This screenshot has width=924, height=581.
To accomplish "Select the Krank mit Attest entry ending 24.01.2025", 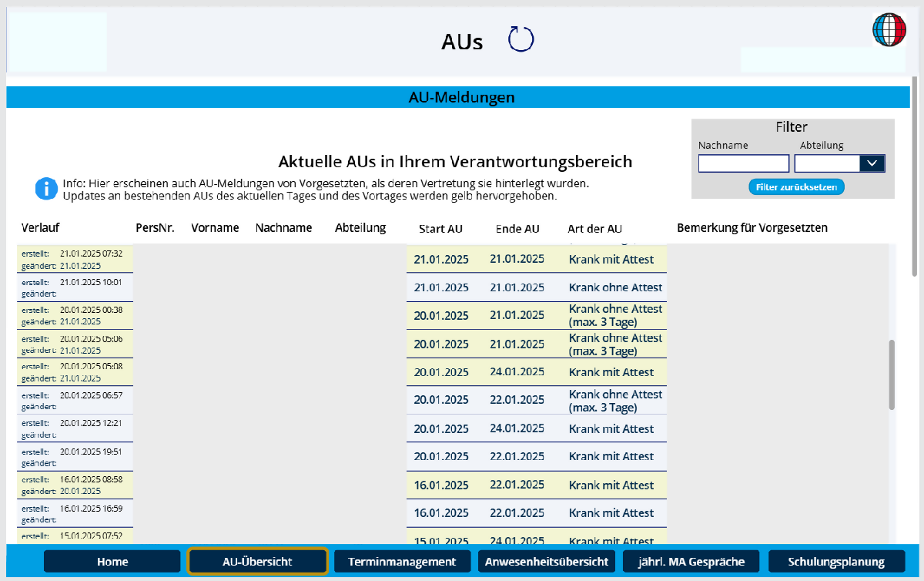I will pyautogui.click(x=537, y=372).
